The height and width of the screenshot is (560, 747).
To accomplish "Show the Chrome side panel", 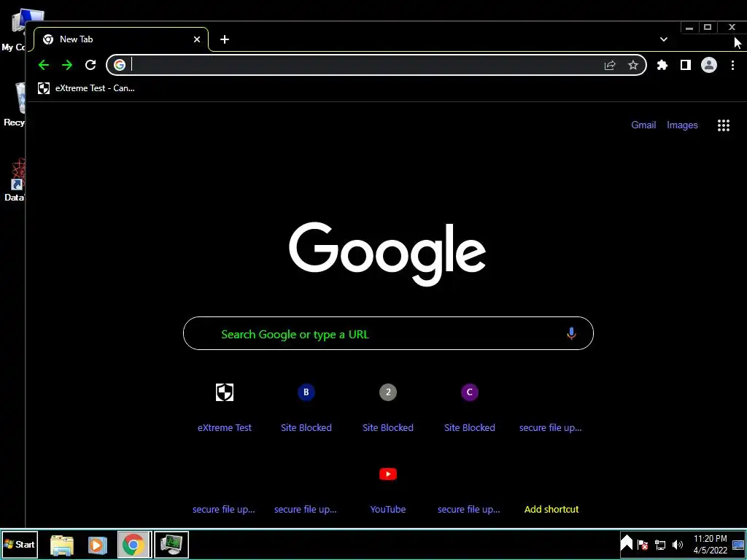I will coord(686,65).
